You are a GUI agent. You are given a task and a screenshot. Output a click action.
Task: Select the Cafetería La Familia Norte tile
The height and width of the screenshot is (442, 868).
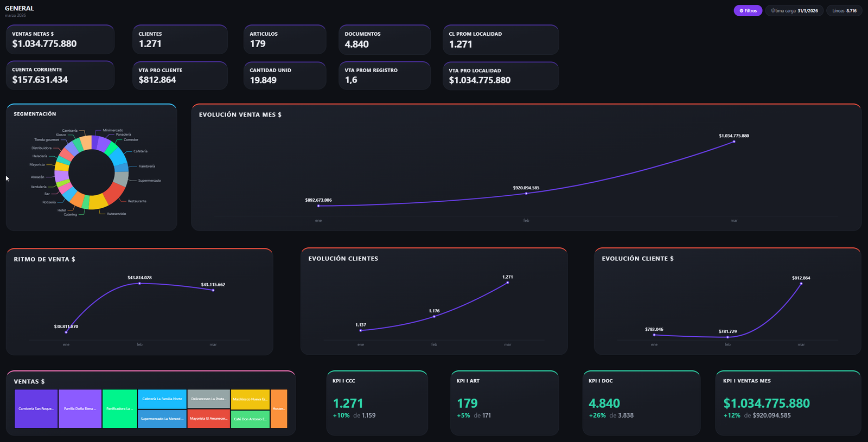click(162, 399)
